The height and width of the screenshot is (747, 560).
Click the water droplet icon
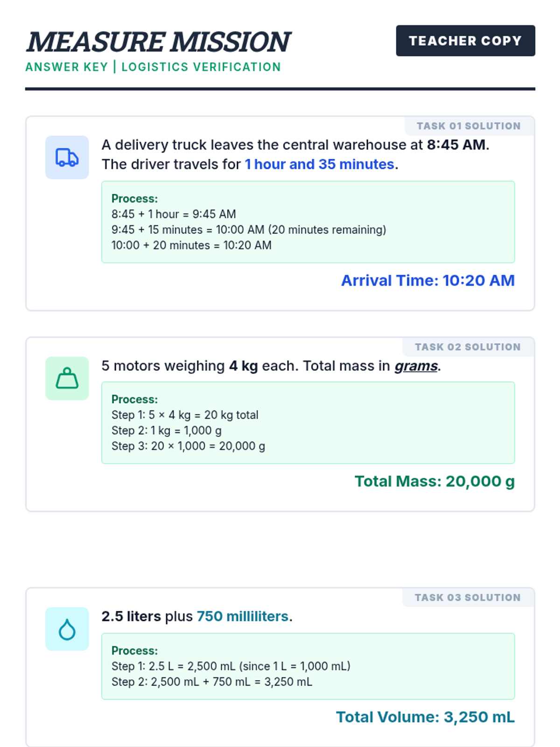(67, 629)
